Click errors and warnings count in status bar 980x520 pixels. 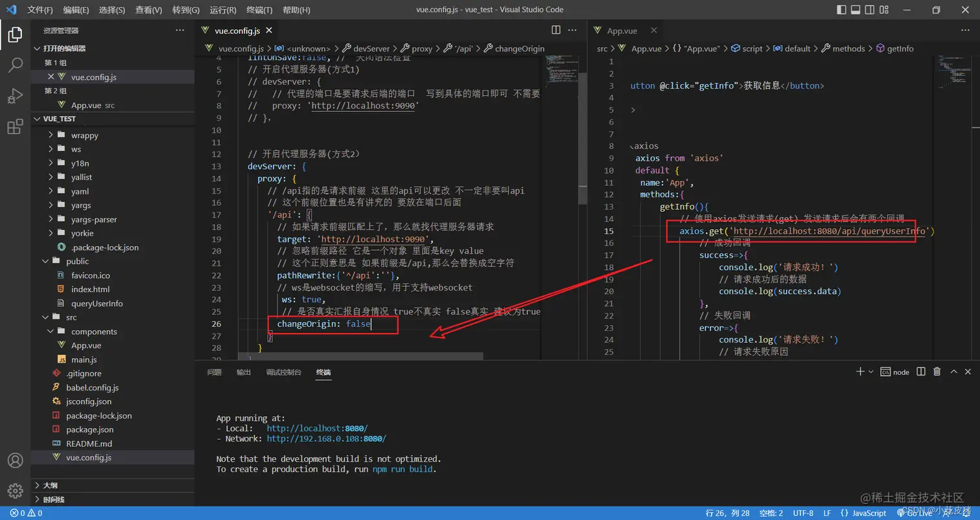(x=26, y=513)
